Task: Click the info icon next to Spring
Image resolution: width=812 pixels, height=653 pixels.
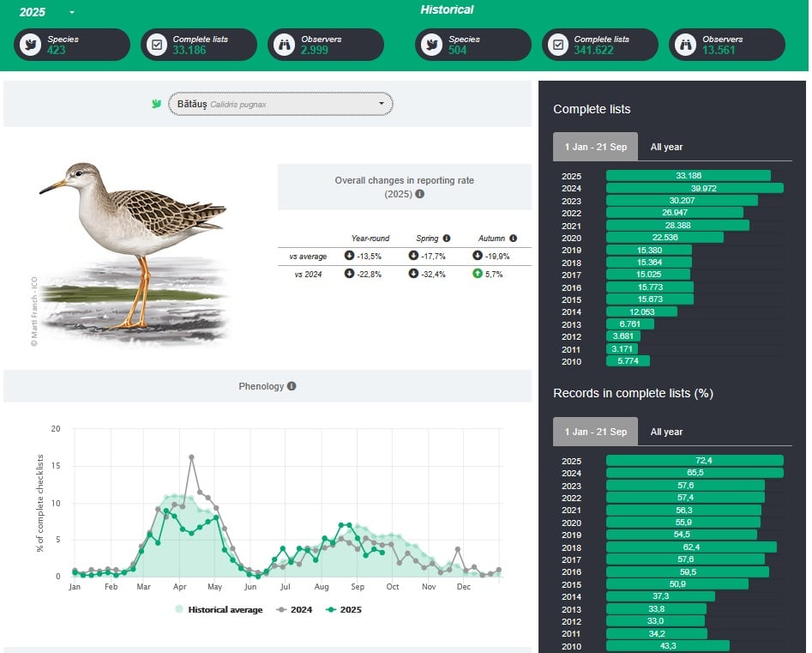Action: (446, 239)
